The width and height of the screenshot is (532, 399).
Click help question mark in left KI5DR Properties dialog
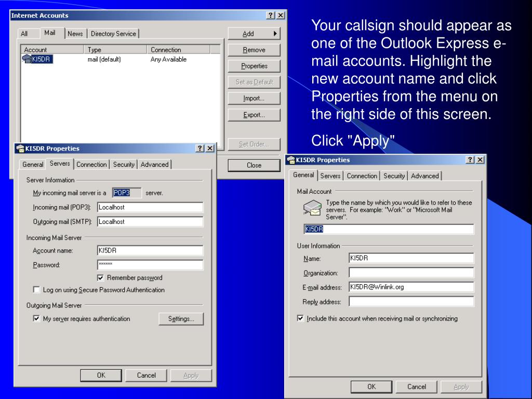pyautogui.click(x=200, y=149)
